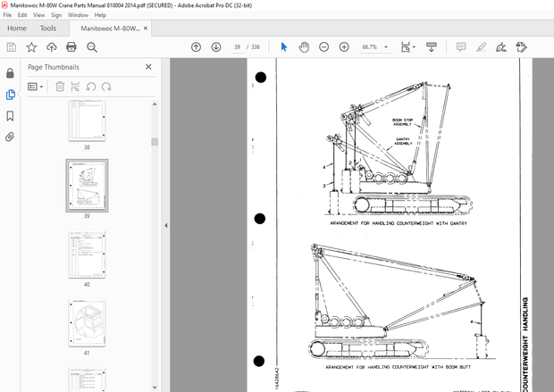Open Attachments paperclip panel in sidebar
This screenshot has width=554, height=392.
(x=10, y=138)
